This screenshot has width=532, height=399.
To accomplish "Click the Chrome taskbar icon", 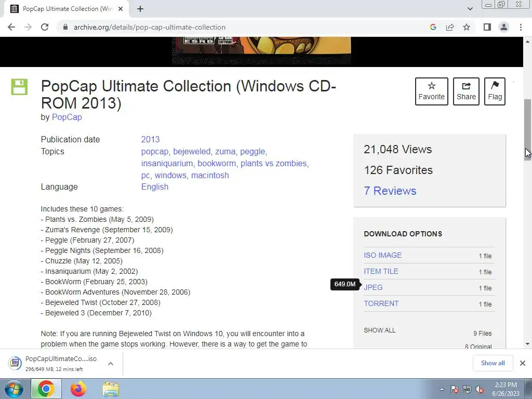I will [46, 389].
